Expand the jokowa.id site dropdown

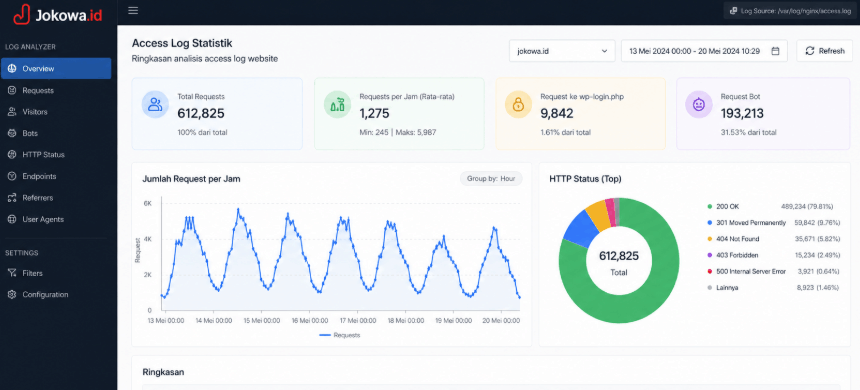562,51
